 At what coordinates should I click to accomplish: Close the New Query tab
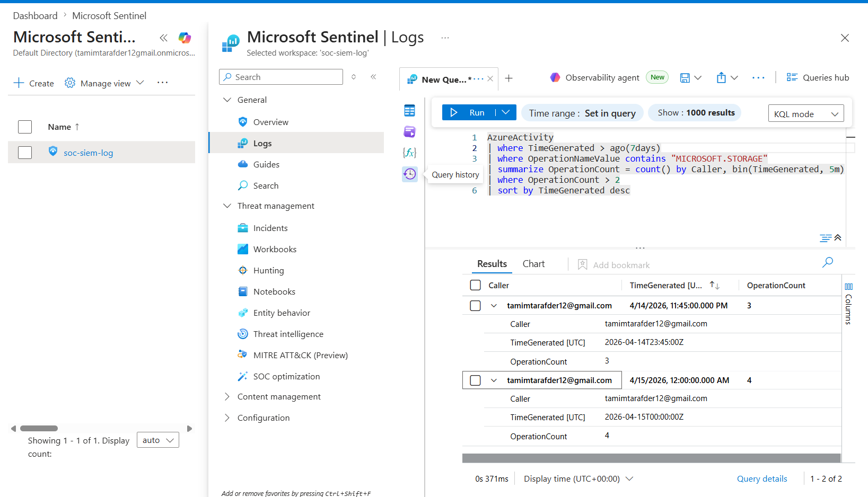[x=490, y=79]
